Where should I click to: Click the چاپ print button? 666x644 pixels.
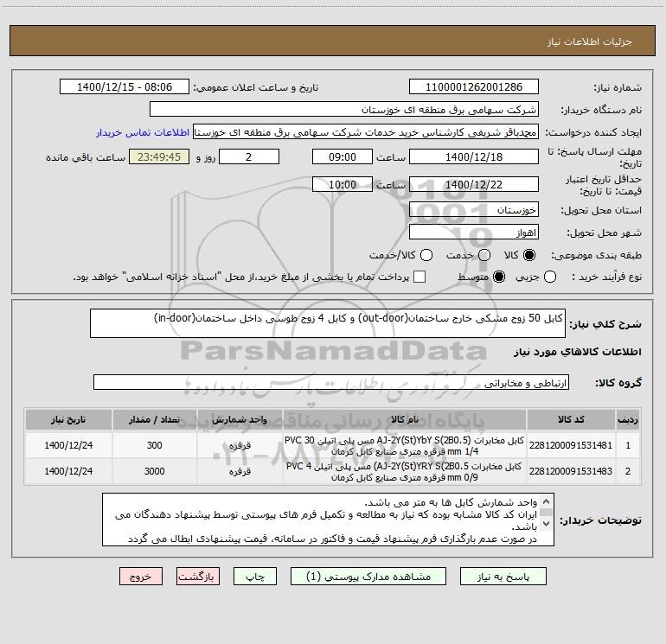(255, 577)
